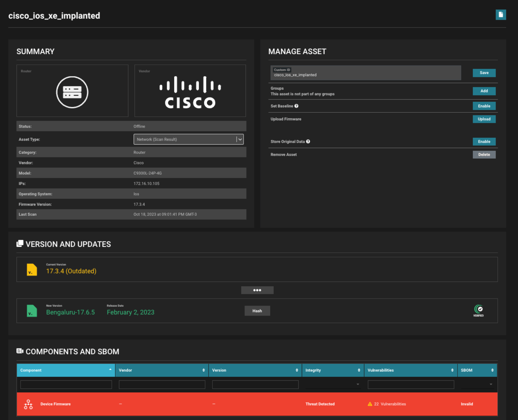Open the Set Baseline help tooltip icon

coord(297,106)
